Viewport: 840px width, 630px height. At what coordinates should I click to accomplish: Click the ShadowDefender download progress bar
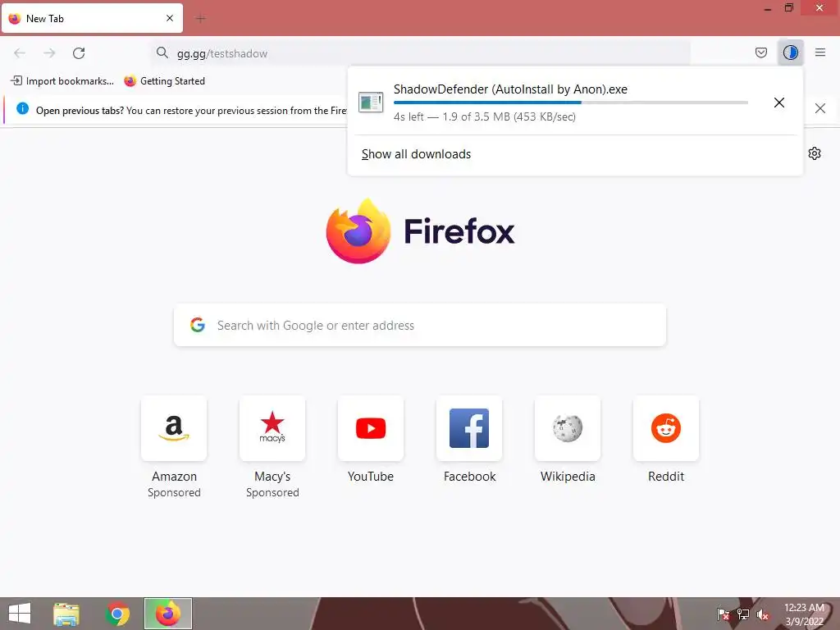point(571,103)
